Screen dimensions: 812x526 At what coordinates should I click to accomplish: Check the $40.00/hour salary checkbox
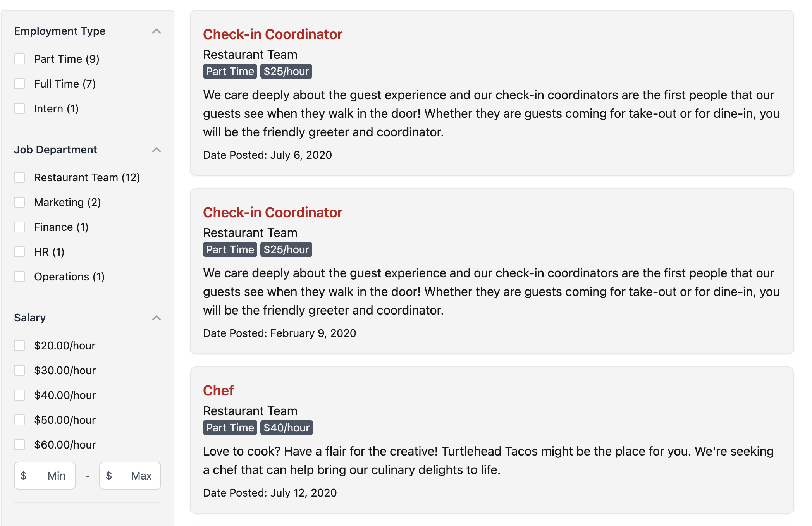coord(19,395)
